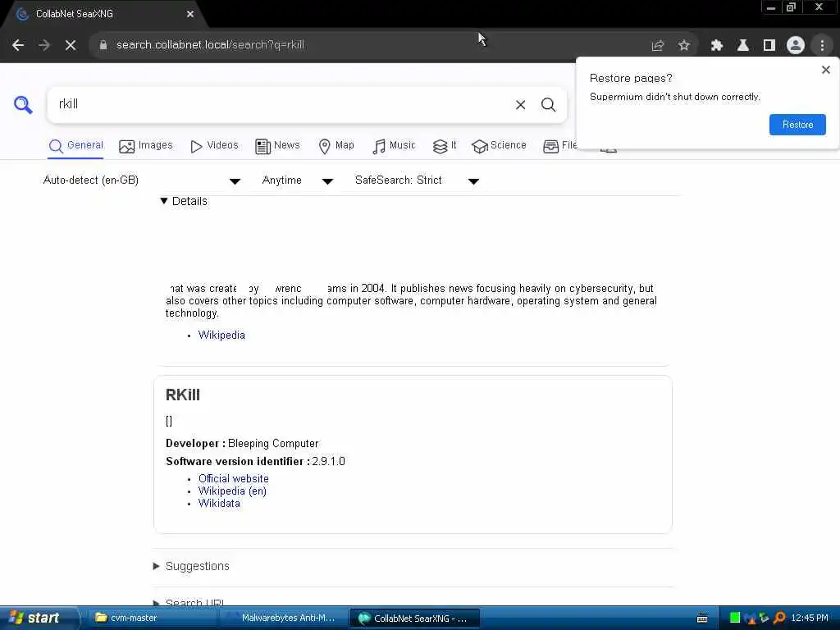The width and height of the screenshot is (840, 630).
Task: Open the Wikipedia (en) link
Action: 232,491
